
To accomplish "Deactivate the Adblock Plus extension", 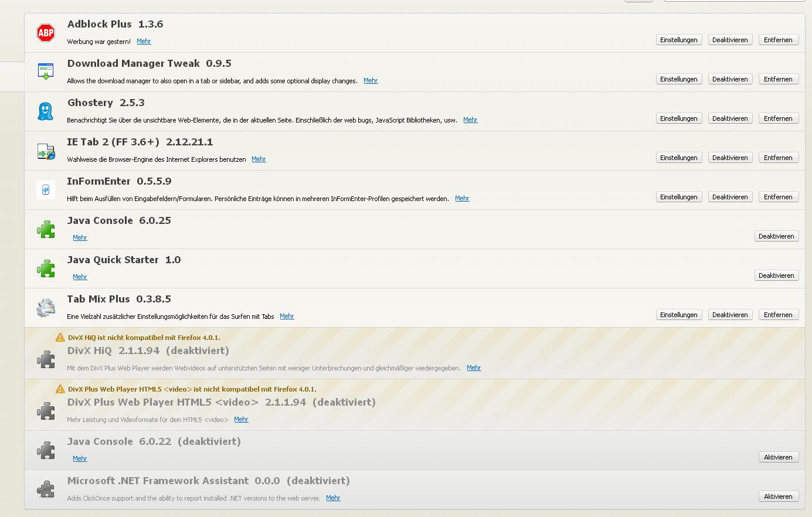I will [730, 40].
